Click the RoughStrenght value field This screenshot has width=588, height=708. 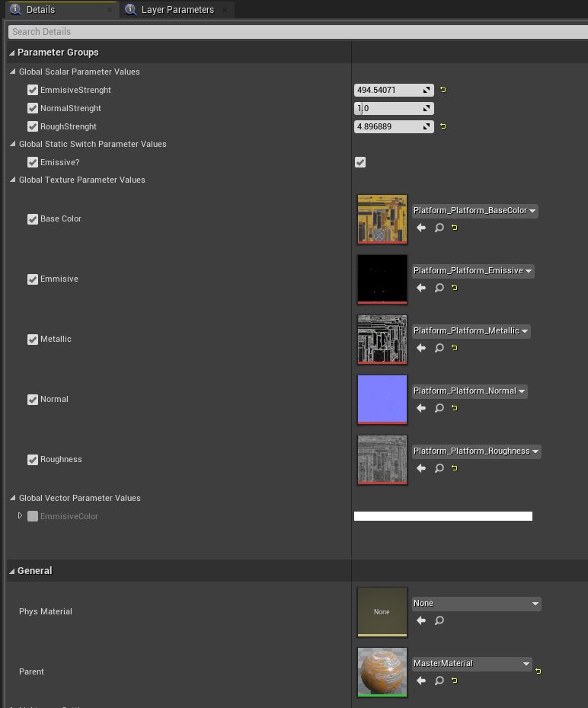(394, 126)
